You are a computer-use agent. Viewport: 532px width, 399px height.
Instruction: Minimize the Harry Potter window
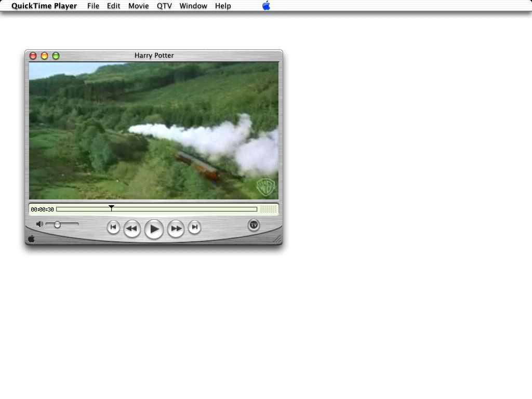click(x=45, y=56)
